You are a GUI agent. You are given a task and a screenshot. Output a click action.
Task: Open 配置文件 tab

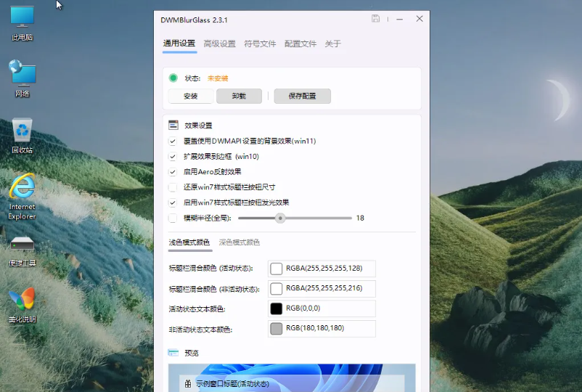point(300,44)
